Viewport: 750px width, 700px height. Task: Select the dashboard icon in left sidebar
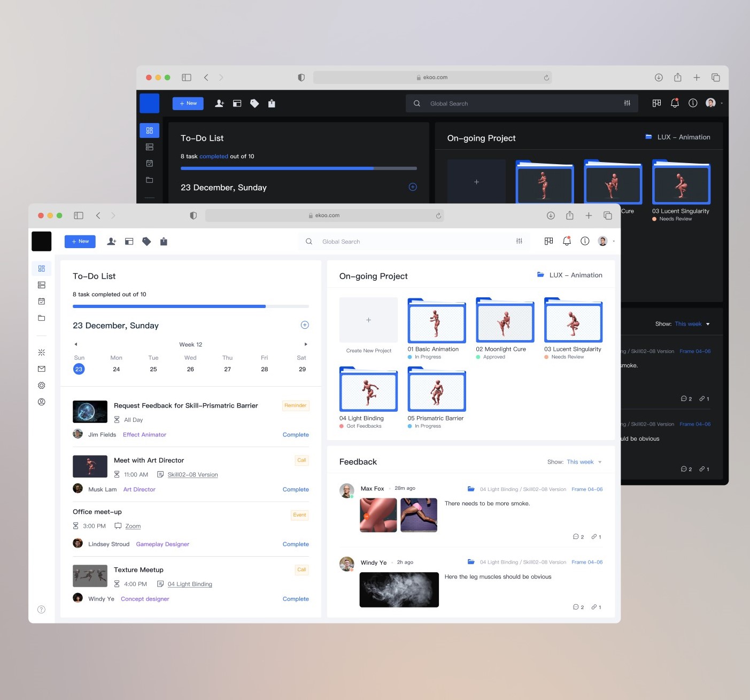(42, 268)
